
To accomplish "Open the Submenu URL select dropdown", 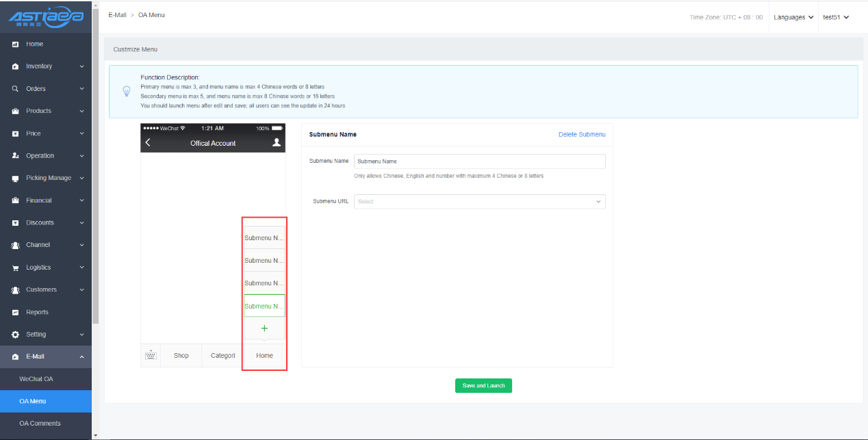I will click(x=479, y=202).
